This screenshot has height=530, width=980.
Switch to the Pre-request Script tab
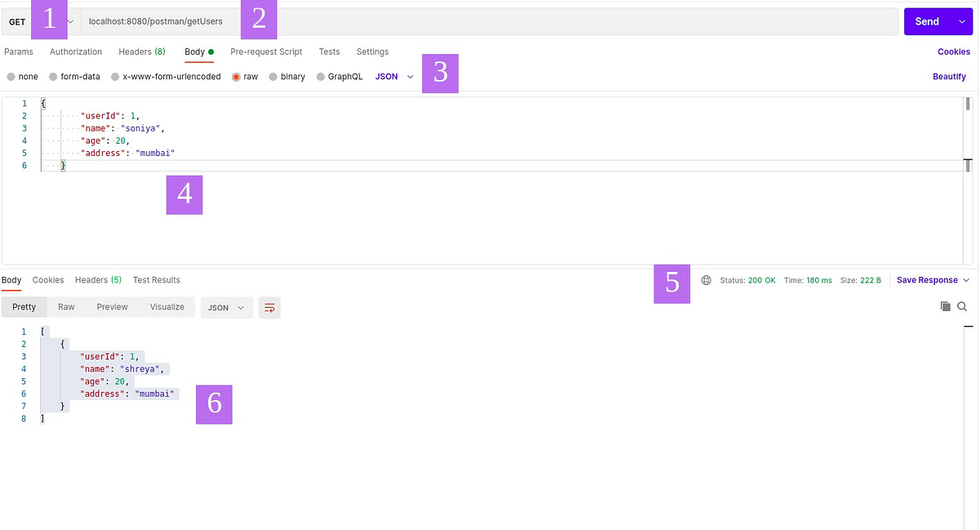(x=266, y=51)
